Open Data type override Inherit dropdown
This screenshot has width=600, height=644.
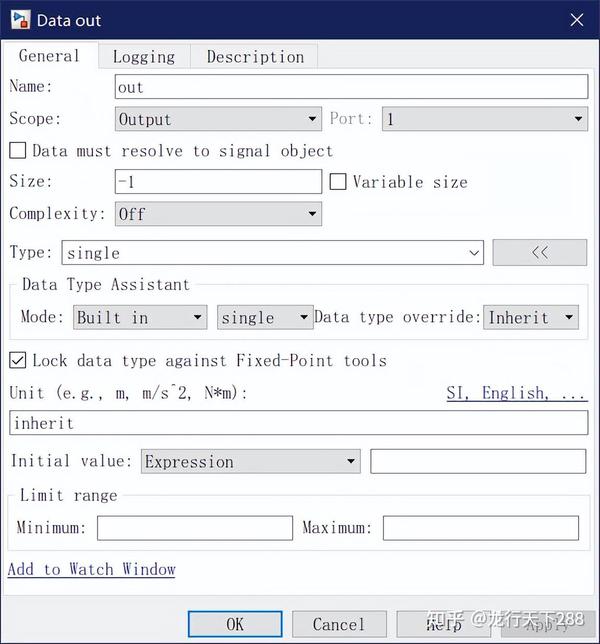click(x=531, y=317)
